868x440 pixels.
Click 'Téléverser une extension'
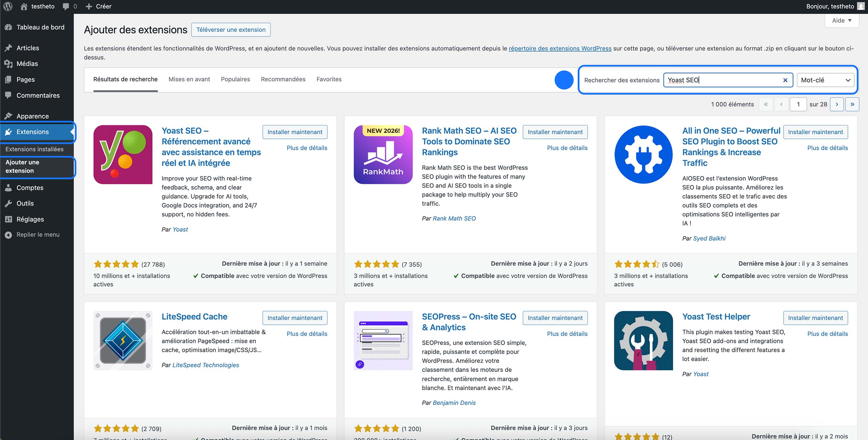(x=231, y=30)
